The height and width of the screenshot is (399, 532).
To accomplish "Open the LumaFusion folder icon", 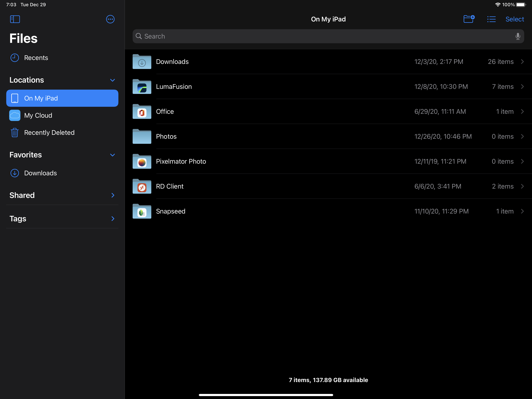I will pos(142,87).
